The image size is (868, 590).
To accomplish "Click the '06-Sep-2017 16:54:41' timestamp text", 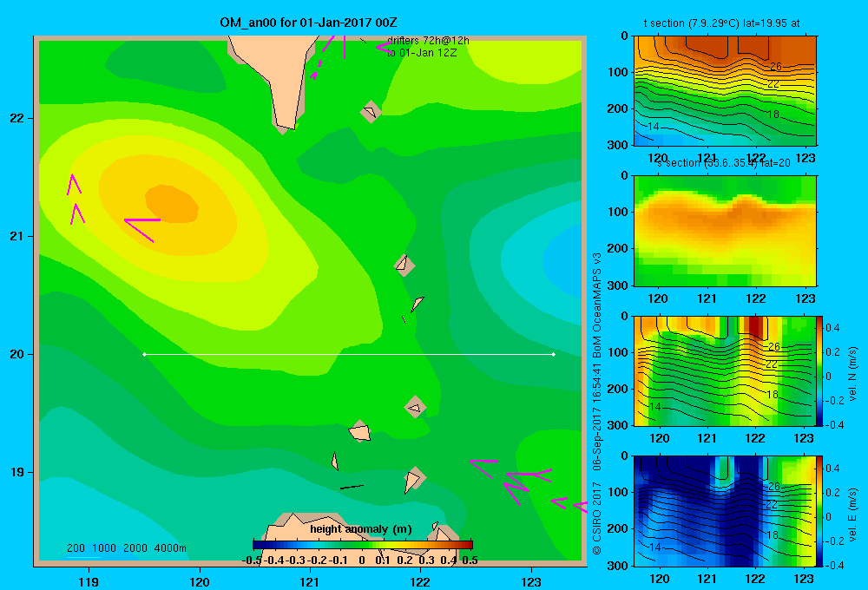I will click(597, 416).
